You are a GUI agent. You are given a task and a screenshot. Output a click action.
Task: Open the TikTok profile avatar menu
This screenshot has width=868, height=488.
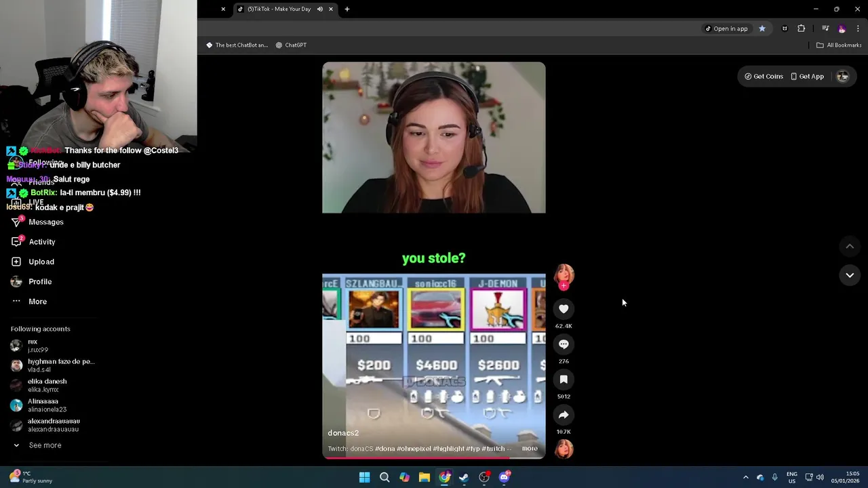click(x=843, y=77)
